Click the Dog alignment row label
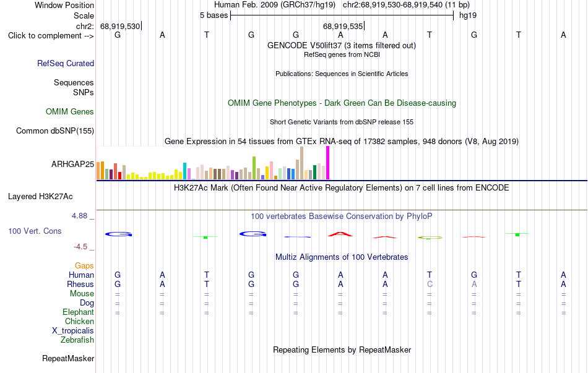 click(x=87, y=303)
